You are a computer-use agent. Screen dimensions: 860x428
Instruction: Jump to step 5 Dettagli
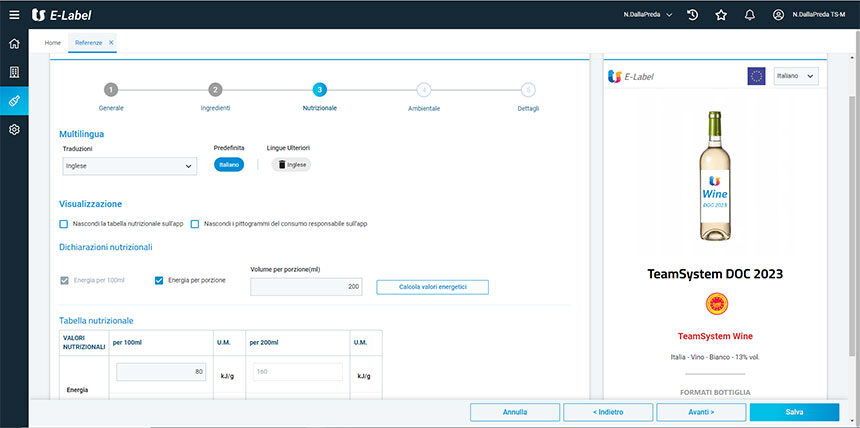point(528,90)
